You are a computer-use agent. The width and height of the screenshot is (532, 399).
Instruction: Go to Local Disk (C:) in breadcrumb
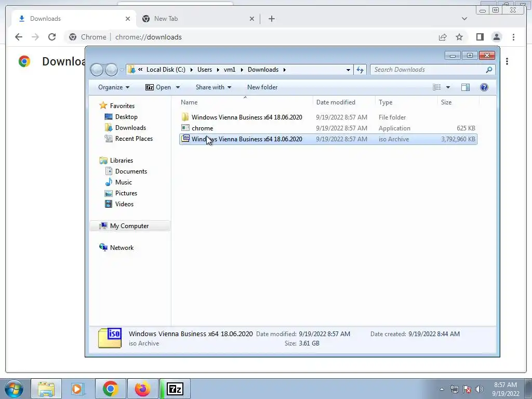166,70
